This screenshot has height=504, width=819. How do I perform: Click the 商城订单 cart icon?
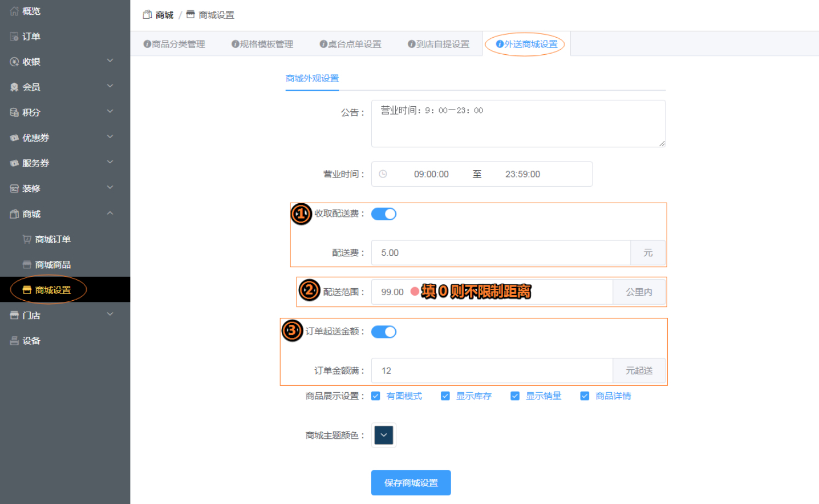point(27,239)
